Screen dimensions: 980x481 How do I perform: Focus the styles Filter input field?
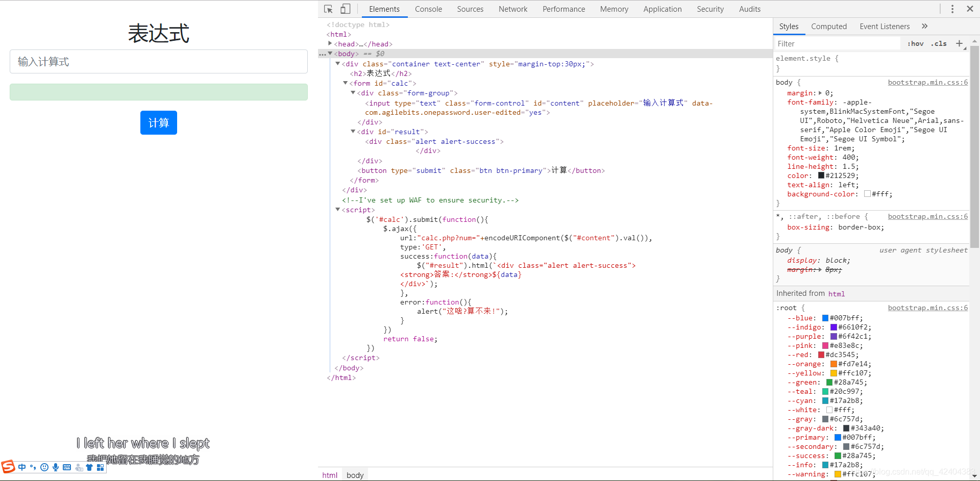pos(837,44)
